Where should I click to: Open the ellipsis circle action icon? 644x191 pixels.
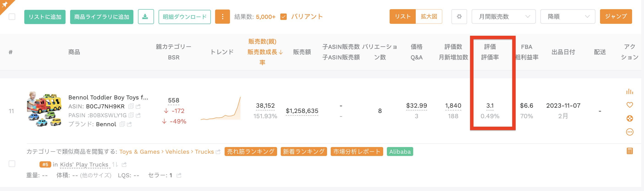coord(630,132)
